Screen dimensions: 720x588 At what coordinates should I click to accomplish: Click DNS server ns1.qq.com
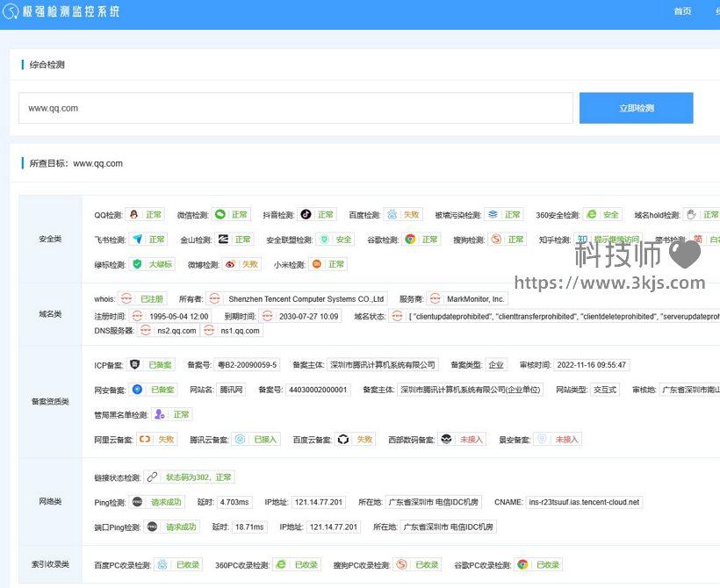(x=241, y=331)
